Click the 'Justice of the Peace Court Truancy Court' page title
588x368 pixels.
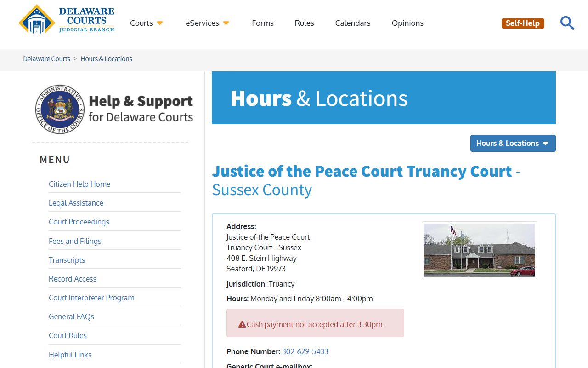click(362, 171)
